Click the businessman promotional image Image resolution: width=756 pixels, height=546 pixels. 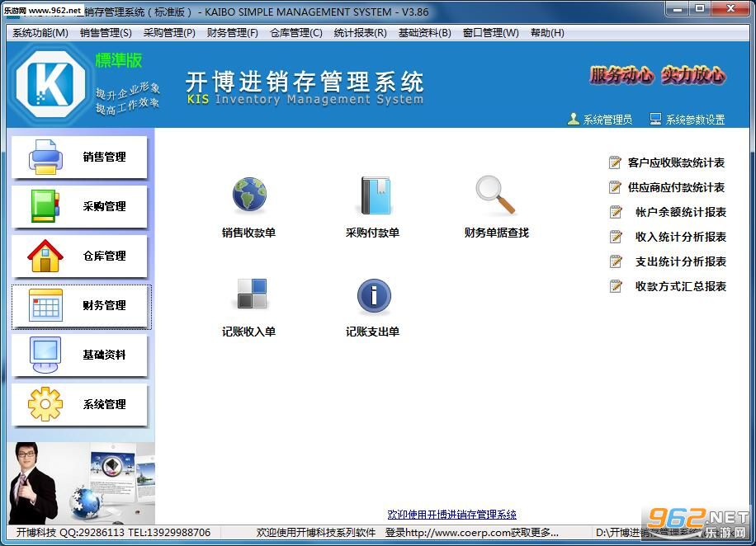click(x=81, y=483)
